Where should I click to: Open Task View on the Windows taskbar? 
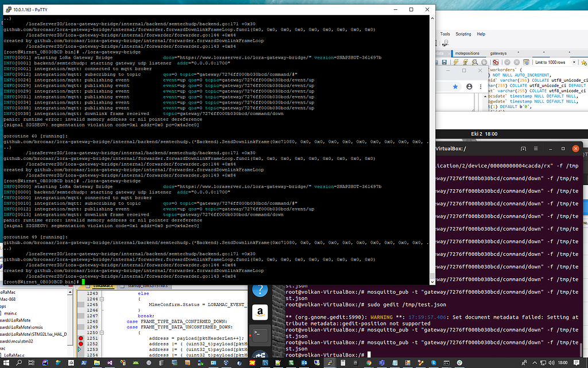point(32,363)
